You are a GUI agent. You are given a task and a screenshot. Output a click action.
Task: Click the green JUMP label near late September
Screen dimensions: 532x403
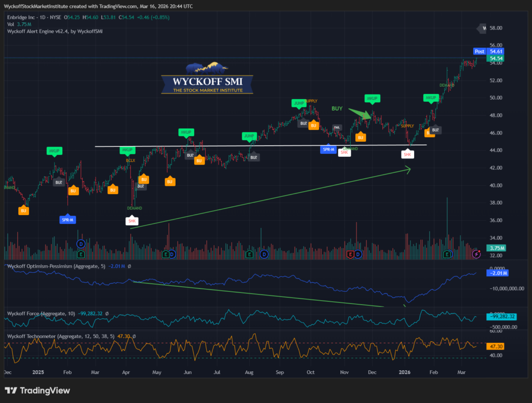coord(298,104)
